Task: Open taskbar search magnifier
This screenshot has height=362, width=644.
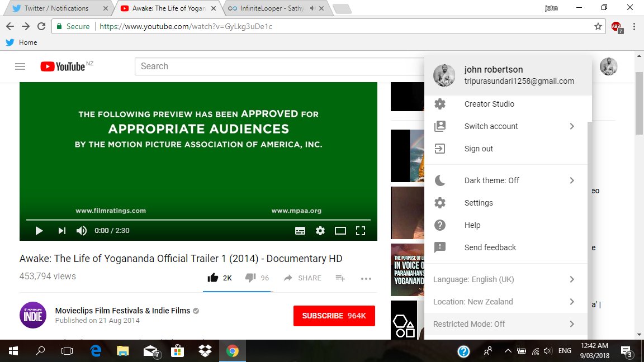Action: coord(40,351)
